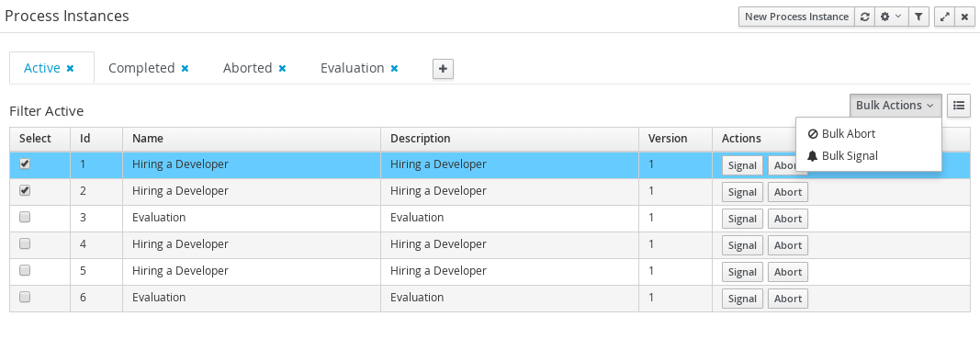Signal process instance 2
The width and height of the screenshot is (980, 339).
tap(742, 192)
